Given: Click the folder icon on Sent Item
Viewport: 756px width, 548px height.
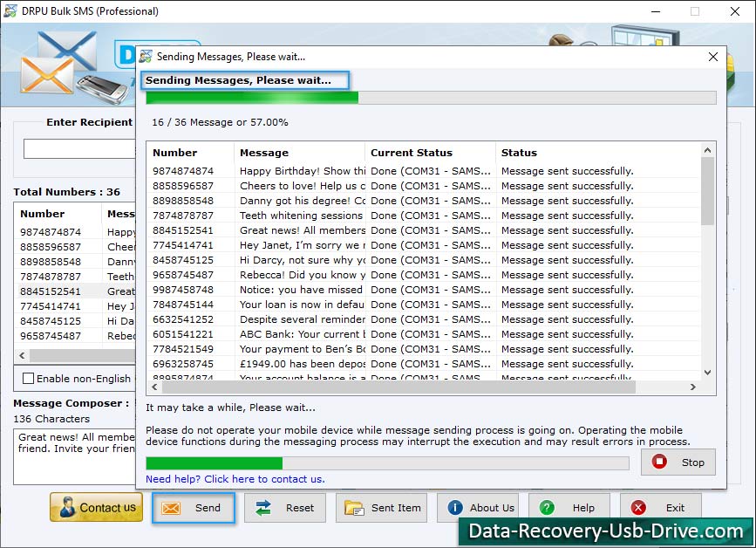Looking at the screenshot, I should (x=354, y=509).
